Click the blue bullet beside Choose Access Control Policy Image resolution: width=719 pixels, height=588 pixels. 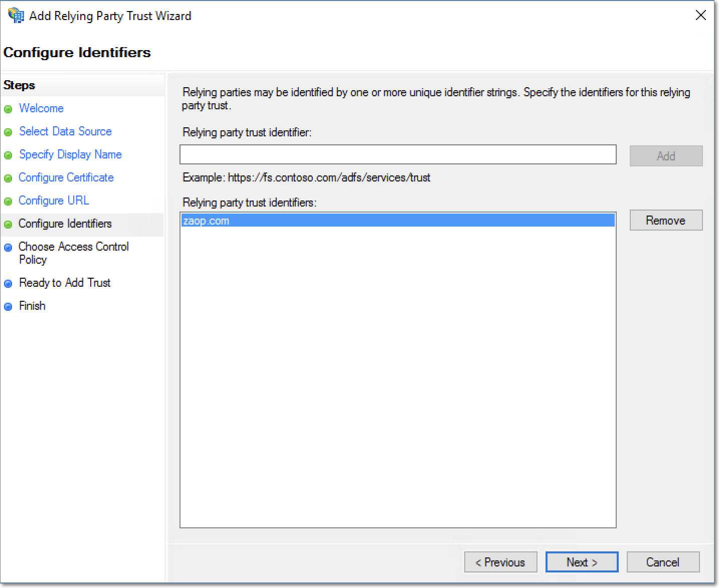point(8,248)
